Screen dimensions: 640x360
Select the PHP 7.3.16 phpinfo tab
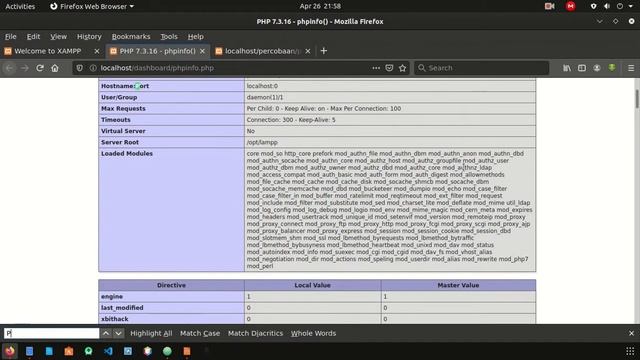[158, 51]
